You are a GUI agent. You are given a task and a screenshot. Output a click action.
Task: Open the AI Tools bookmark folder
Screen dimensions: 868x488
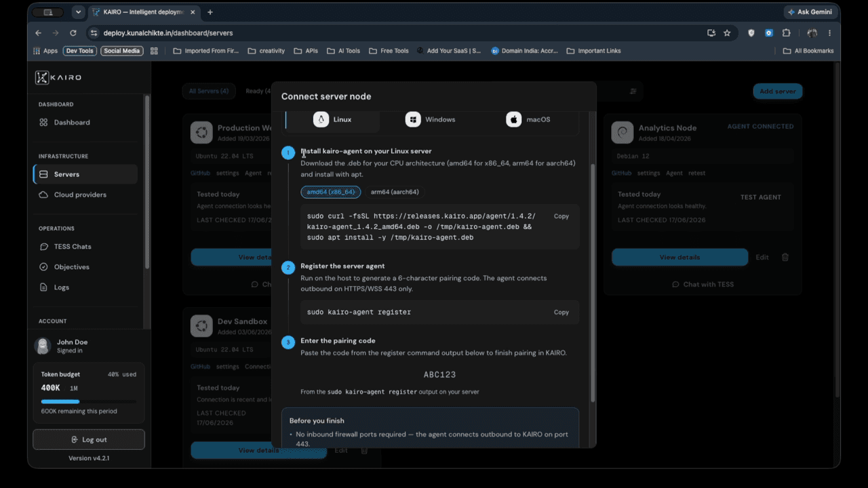(344, 51)
